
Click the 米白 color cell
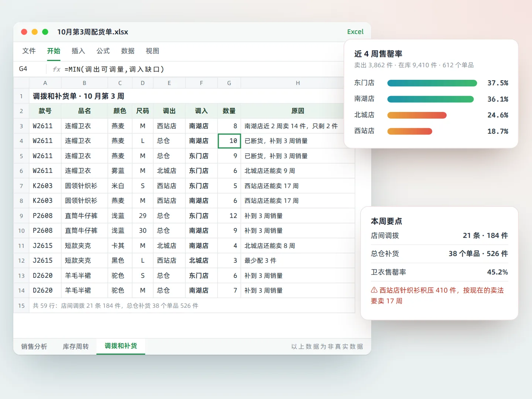click(x=120, y=186)
